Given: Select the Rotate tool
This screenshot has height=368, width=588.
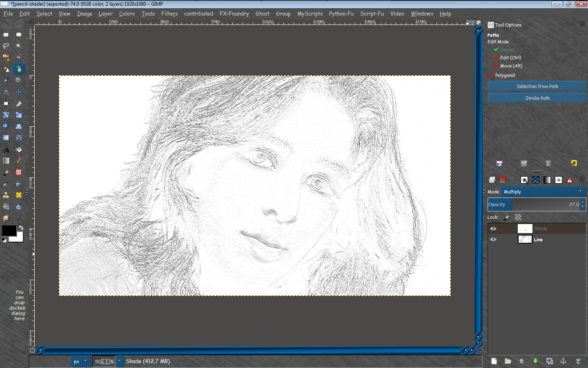Looking at the screenshot, I should pos(6,115).
